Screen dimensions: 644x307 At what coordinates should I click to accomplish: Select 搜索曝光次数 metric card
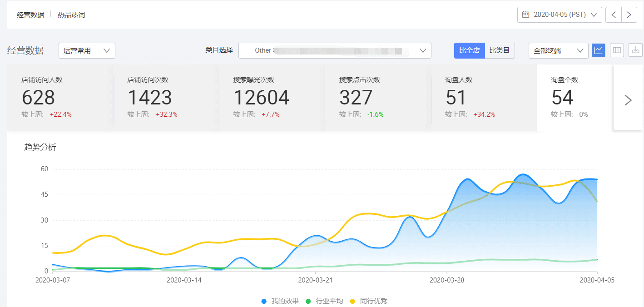(272, 98)
